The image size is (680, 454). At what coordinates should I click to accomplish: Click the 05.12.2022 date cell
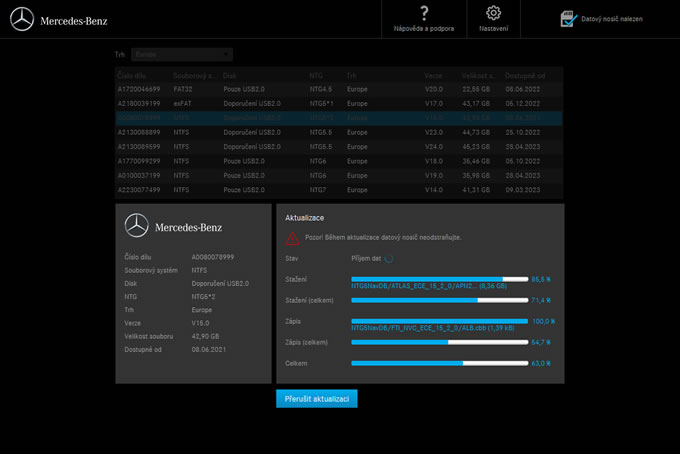click(523, 104)
